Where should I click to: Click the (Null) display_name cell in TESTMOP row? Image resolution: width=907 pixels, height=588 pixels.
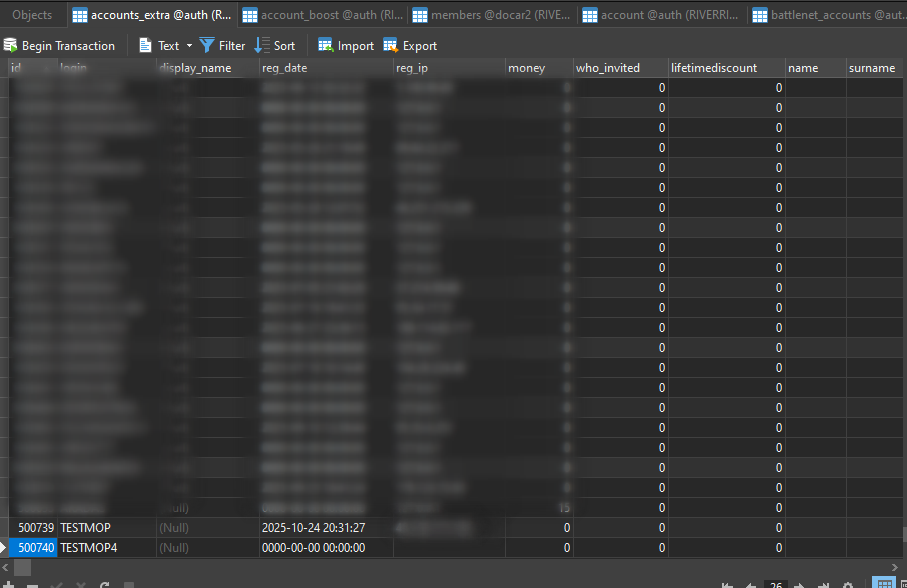208,528
